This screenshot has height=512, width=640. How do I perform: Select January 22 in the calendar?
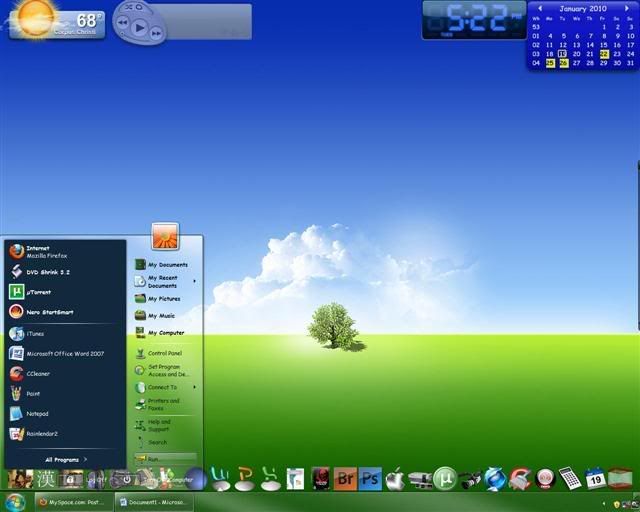pos(604,54)
